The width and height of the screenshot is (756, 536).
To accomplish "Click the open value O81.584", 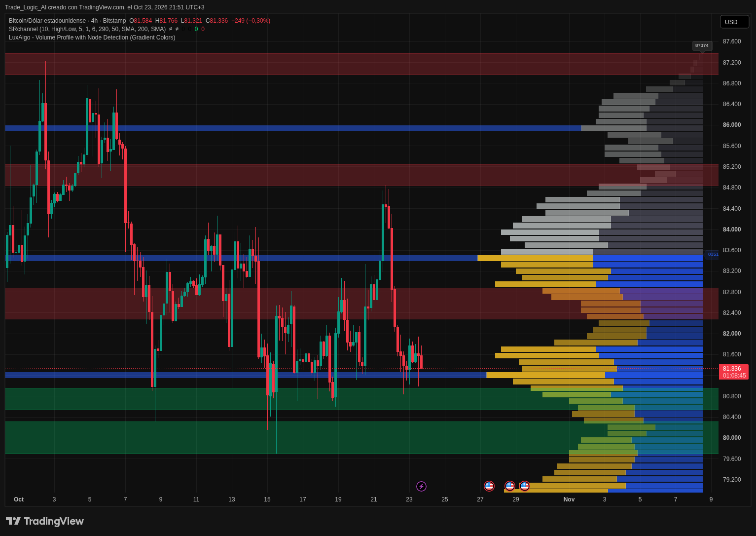I will [141, 21].
